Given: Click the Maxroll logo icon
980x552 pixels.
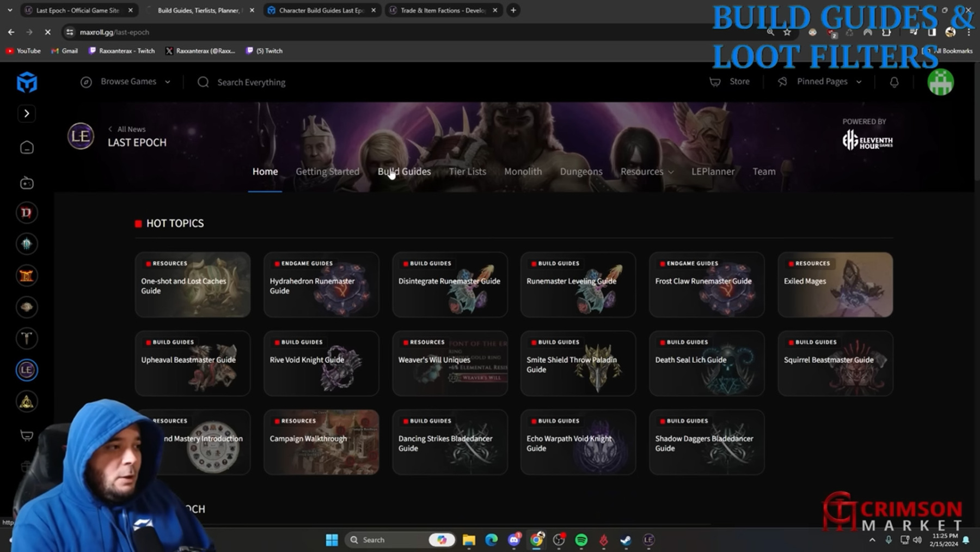Looking at the screenshot, I should pos(27,83).
